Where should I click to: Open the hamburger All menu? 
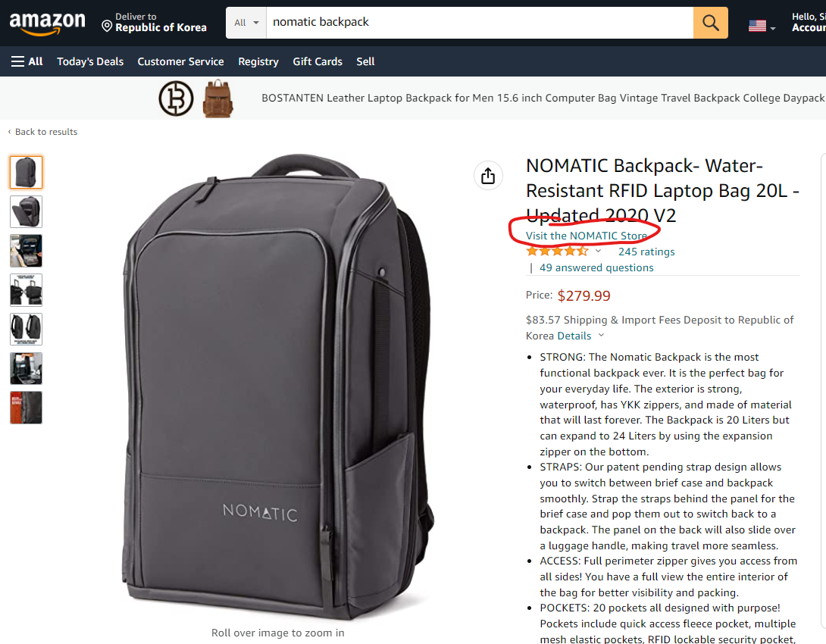point(27,61)
